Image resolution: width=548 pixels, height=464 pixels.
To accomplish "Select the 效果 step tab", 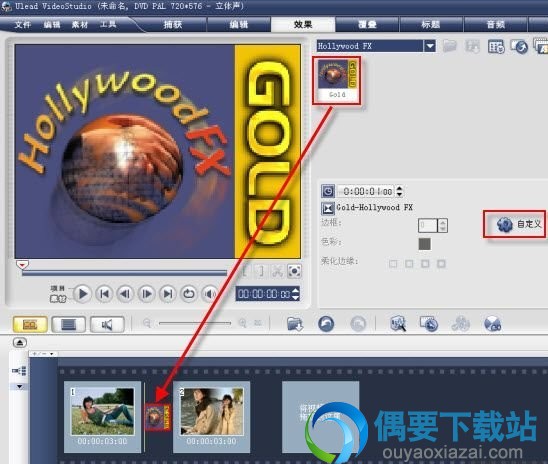I will 303,24.
